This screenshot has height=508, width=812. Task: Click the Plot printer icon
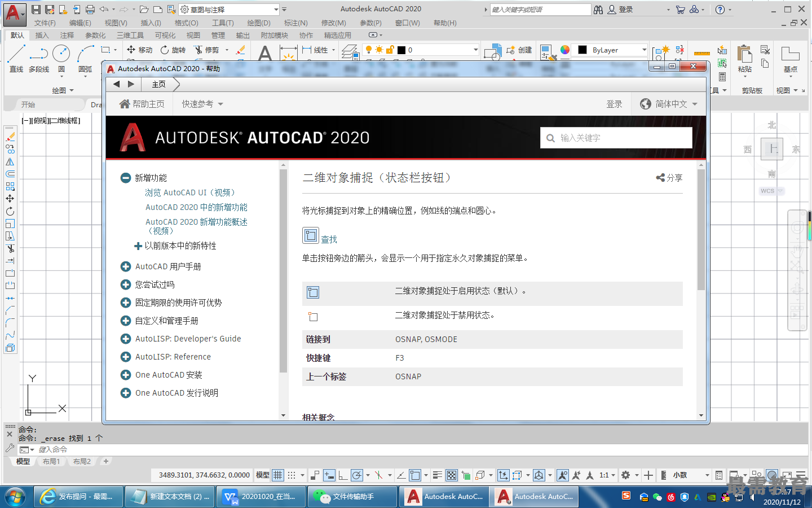[90, 10]
